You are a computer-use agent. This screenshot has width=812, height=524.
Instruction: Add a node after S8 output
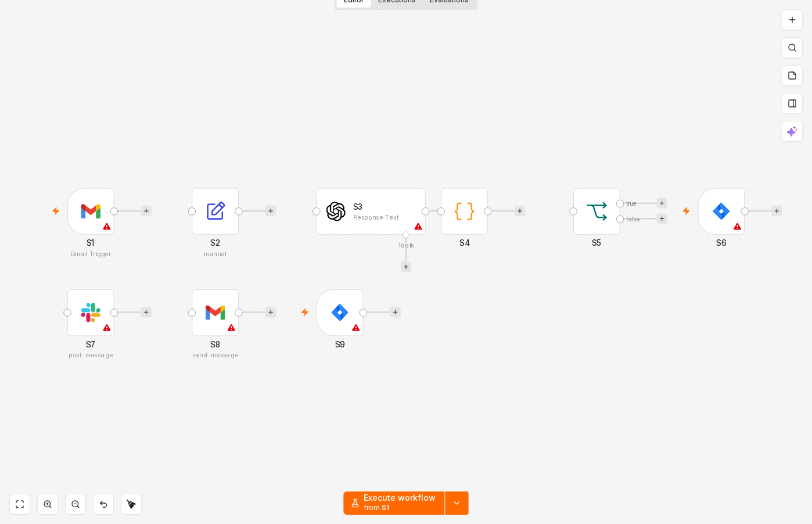(x=271, y=312)
